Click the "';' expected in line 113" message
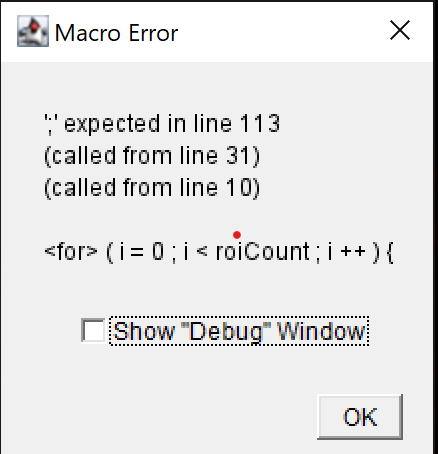 coord(162,124)
